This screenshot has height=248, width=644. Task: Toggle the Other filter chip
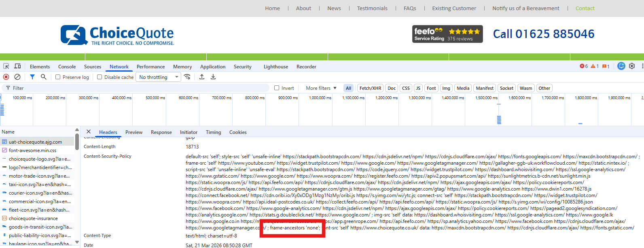pos(544,88)
